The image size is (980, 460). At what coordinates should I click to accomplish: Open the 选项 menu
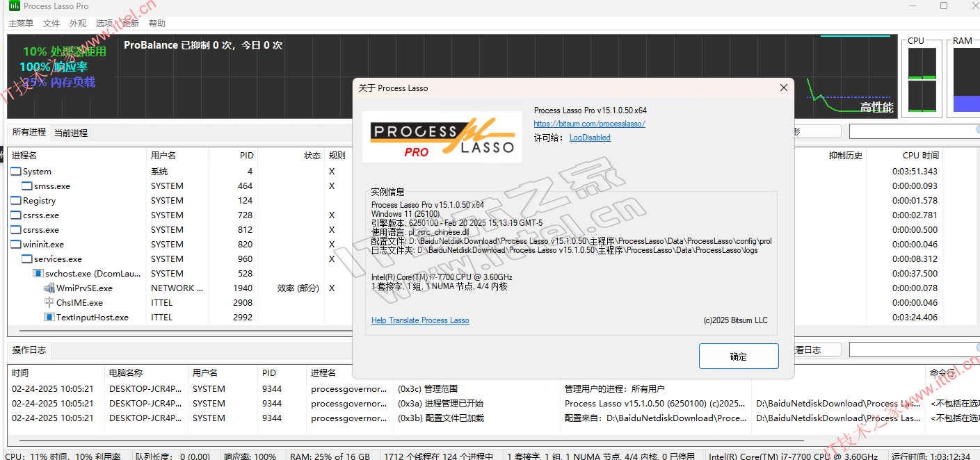coord(104,24)
